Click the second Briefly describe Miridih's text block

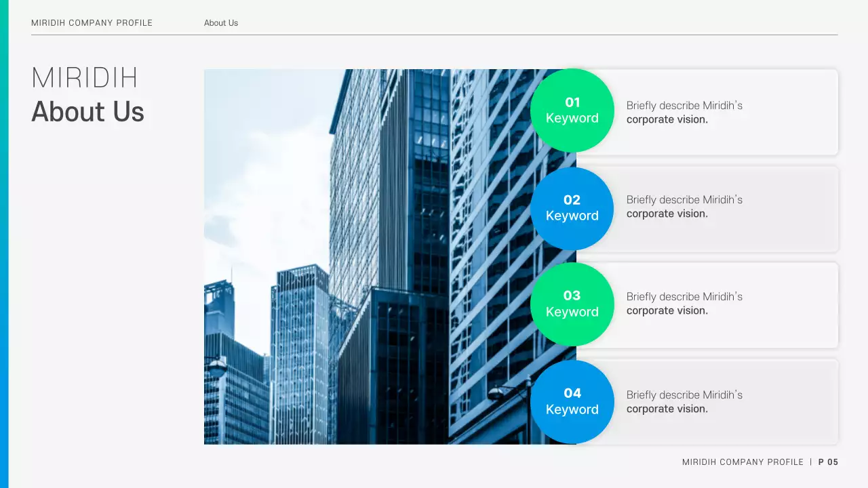[x=684, y=207]
